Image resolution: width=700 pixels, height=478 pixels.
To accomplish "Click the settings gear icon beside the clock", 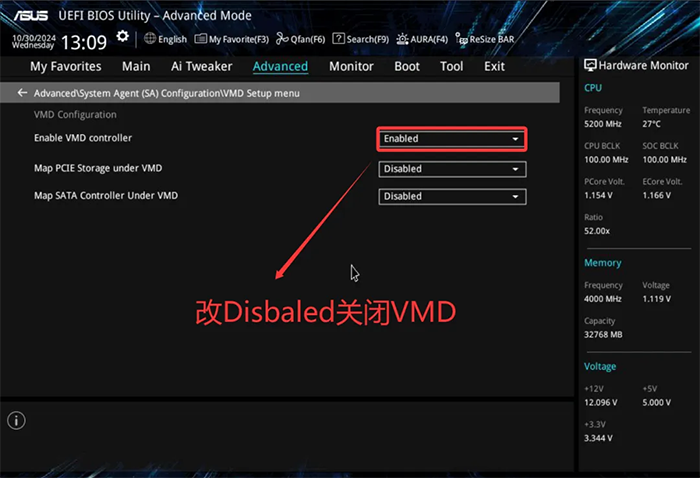I will [123, 36].
